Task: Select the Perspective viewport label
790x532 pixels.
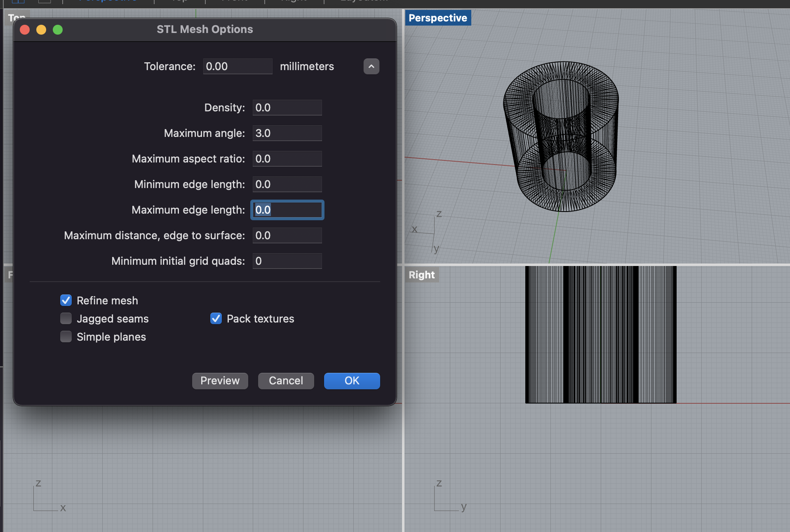Action: (x=438, y=18)
